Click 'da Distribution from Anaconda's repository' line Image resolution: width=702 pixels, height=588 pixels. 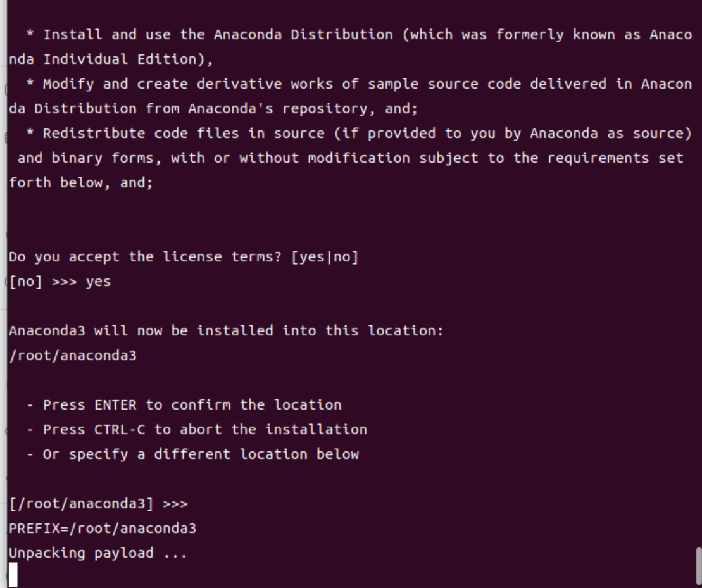coord(213,109)
